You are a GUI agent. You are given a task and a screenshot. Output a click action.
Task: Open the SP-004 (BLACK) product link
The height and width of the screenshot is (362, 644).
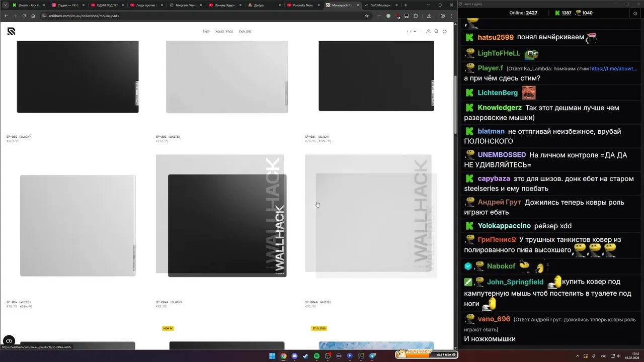(317, 137)
